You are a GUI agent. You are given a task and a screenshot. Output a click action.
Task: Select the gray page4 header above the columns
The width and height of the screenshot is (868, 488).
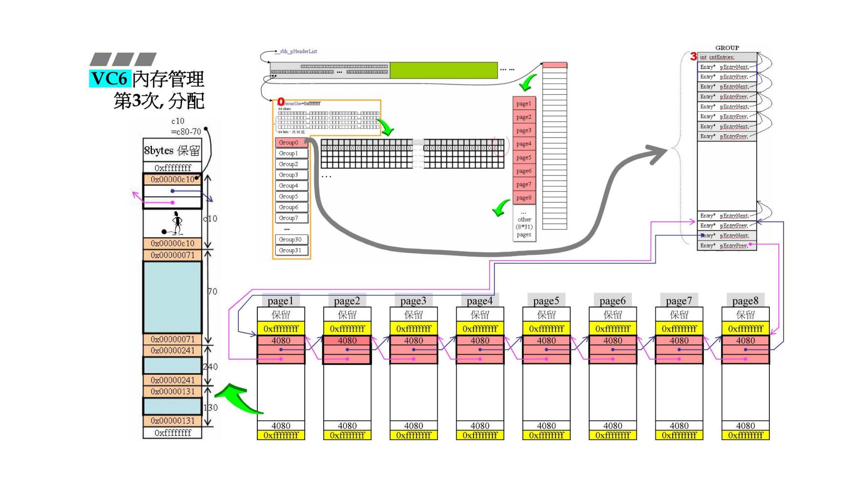tap(480, 300)
